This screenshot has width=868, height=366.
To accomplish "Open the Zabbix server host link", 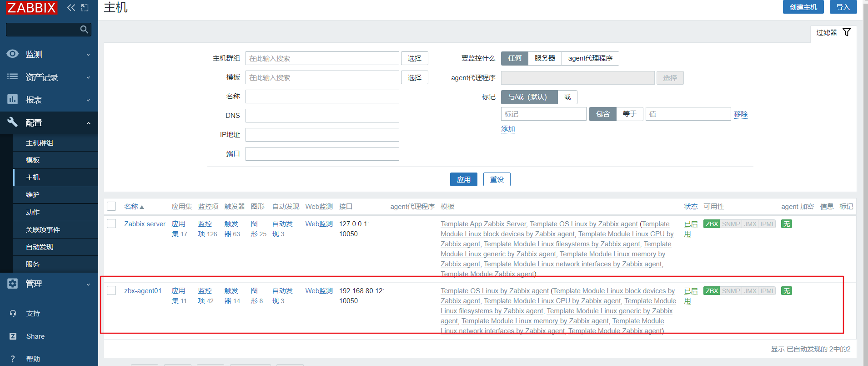I will [x=145, y=224].
